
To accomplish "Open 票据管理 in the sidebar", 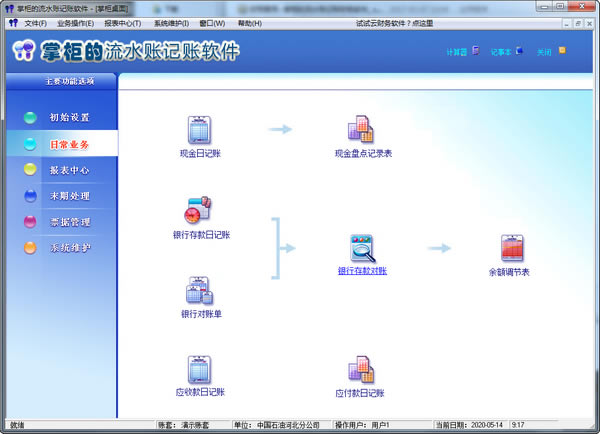I will [68, 222].
